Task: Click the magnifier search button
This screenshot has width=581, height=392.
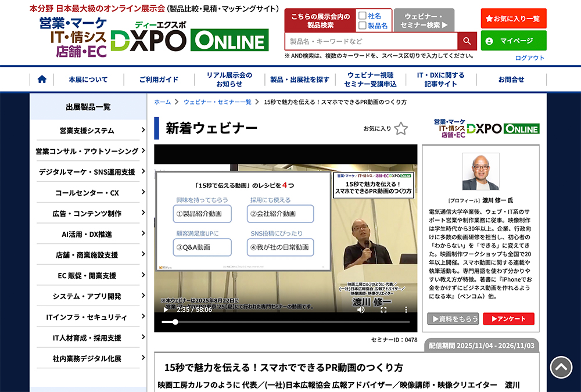Action: (467, 41)
